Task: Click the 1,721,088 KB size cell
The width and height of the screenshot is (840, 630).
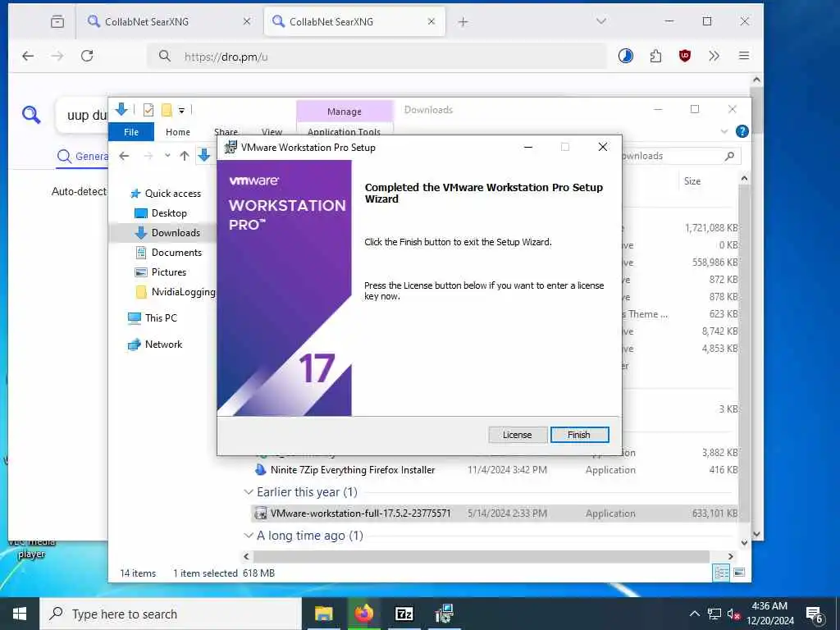Action: (x=711, y=228)
